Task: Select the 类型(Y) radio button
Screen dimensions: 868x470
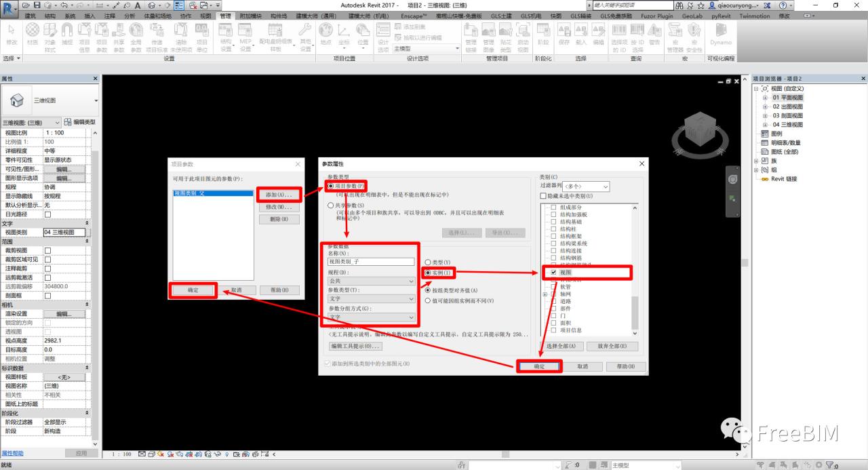Action: click(x=427, y=262)
